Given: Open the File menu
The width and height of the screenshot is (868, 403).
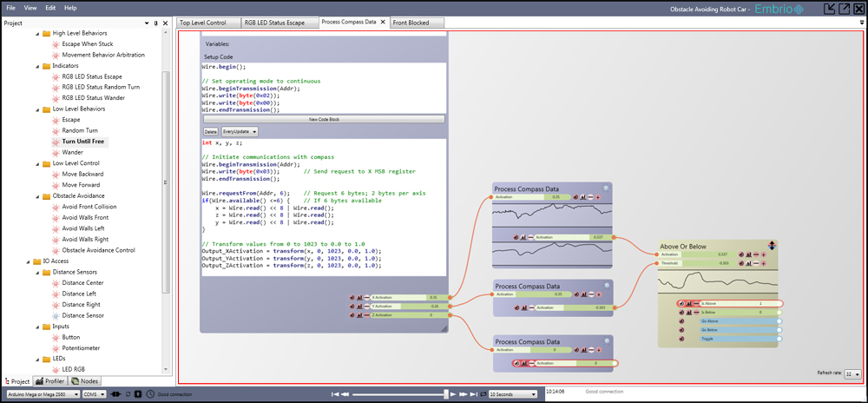Looking at the screenshot, I should coord(10,9).
